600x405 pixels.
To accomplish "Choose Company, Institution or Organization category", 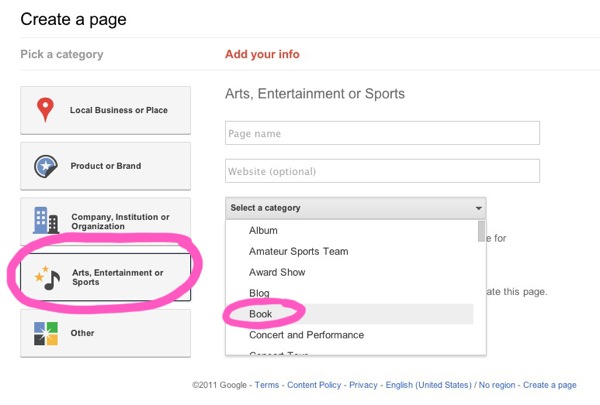I will tap(105, 221).
